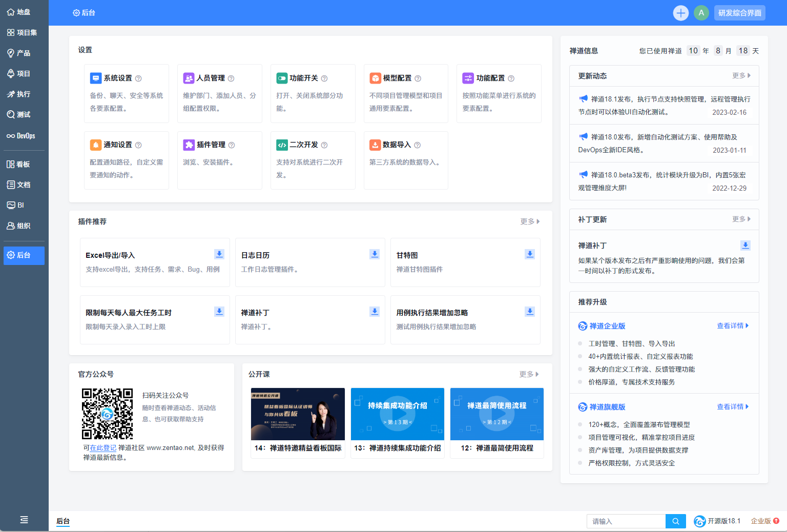Image resolution: width=787 pixels, height=532 pixels.
Task: Expand 更多 in 补丁更新 panel
Action: pyautogui.click(x=741, y=219)
